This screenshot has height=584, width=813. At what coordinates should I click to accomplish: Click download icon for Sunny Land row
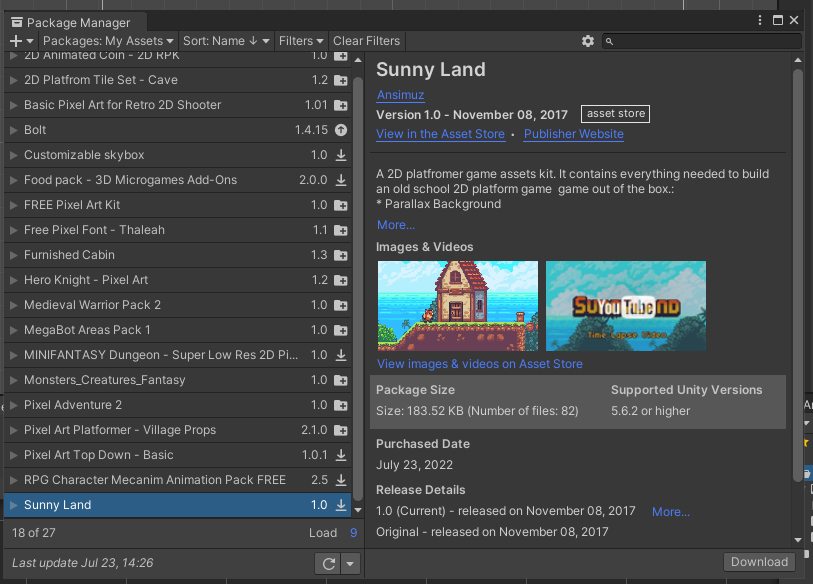[341, 505]
